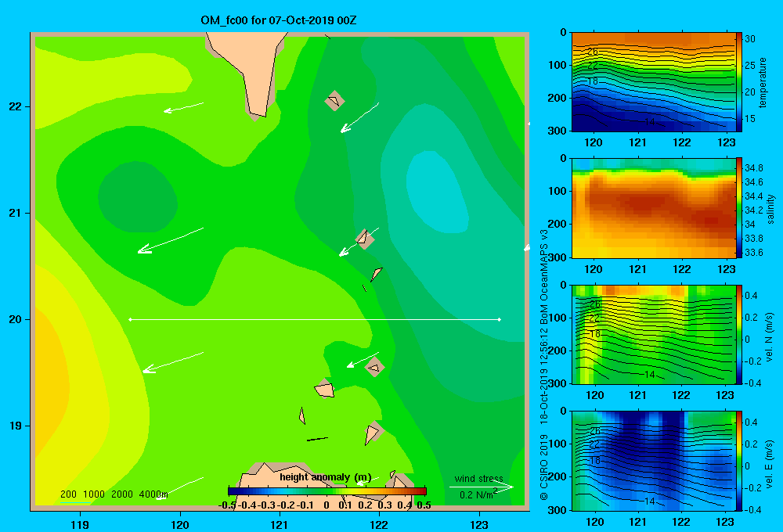Click the '0.5' tick on height anomaly scale
Screen dimensions: 783x532
[x=424, y=505]
